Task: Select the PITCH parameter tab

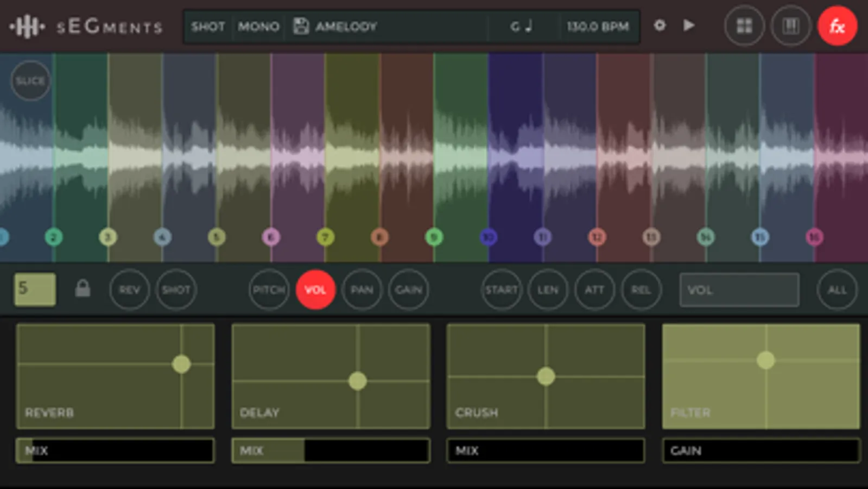Action: 269,290
